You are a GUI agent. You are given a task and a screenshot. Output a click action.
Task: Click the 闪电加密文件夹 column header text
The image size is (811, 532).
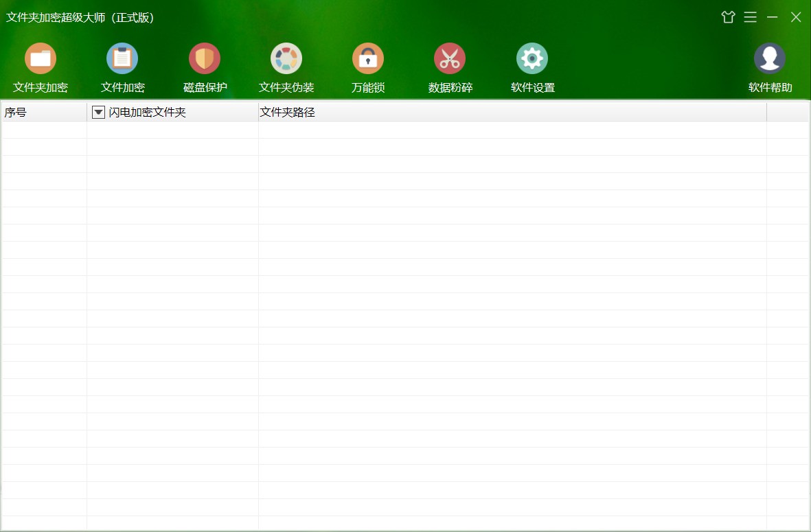[147, 113]
